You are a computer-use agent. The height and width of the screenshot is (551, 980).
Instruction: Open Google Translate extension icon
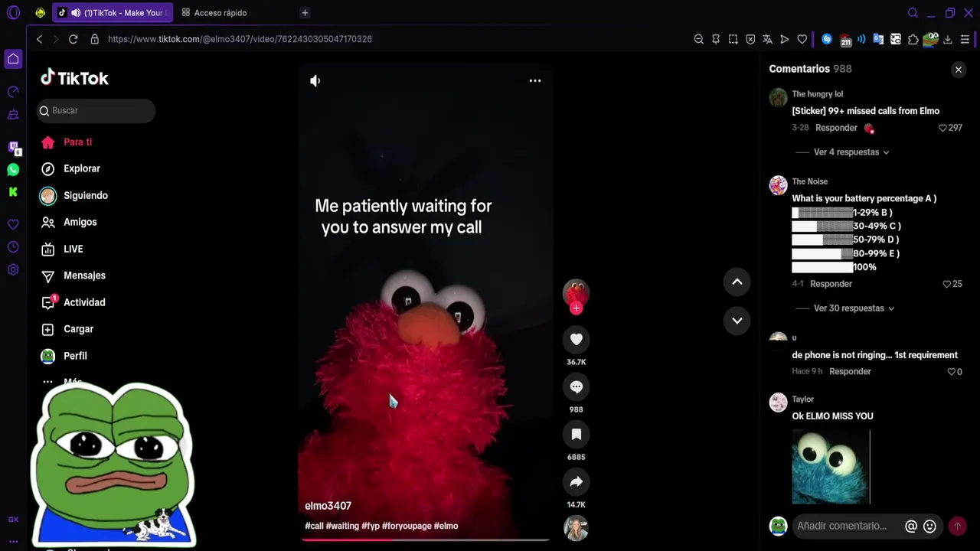878,39
